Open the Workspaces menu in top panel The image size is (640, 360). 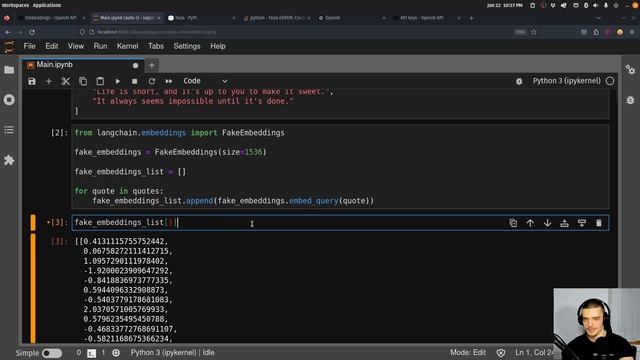[15, 5]
